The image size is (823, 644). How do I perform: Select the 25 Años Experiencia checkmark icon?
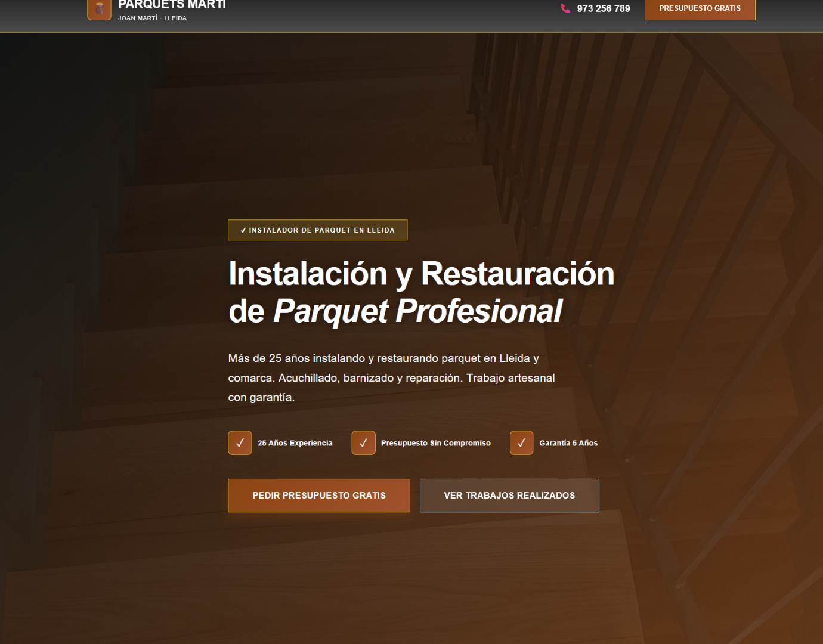[240, 442]
